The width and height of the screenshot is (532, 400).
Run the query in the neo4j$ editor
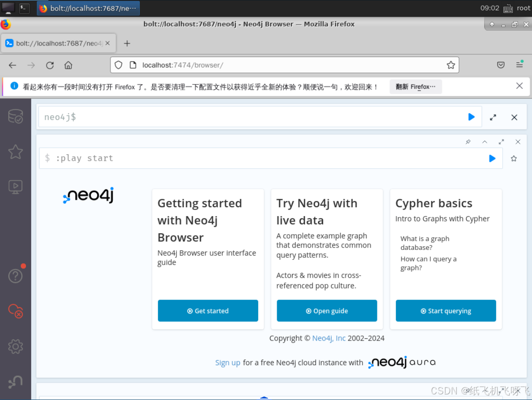point(471,117)
